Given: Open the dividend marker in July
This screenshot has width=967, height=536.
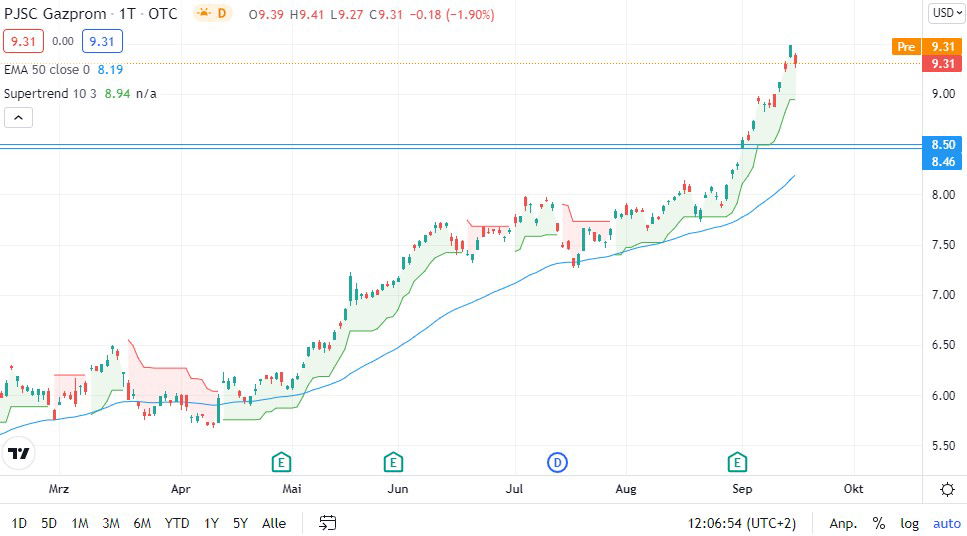Looking at the screenshot, I should pos(557,462).
